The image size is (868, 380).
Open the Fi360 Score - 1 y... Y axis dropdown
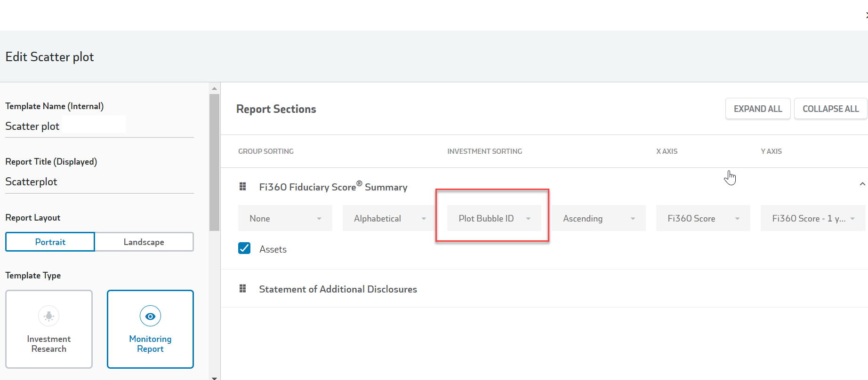point(813,218)
